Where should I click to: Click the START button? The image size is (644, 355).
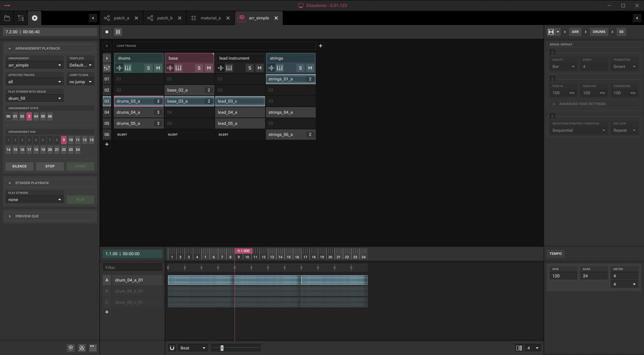click(x=80, y=166)
